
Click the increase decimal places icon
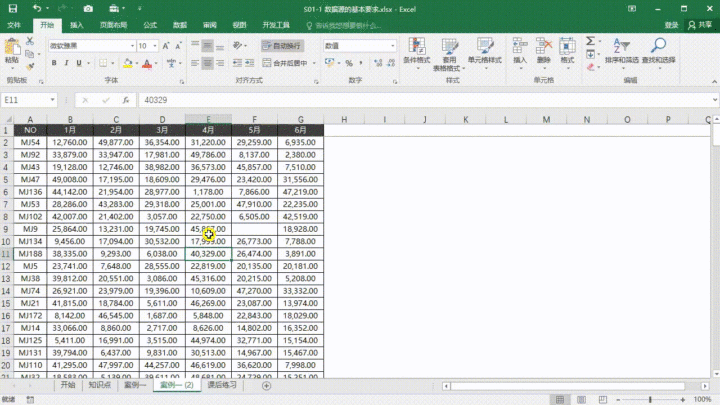click(378, 63)
